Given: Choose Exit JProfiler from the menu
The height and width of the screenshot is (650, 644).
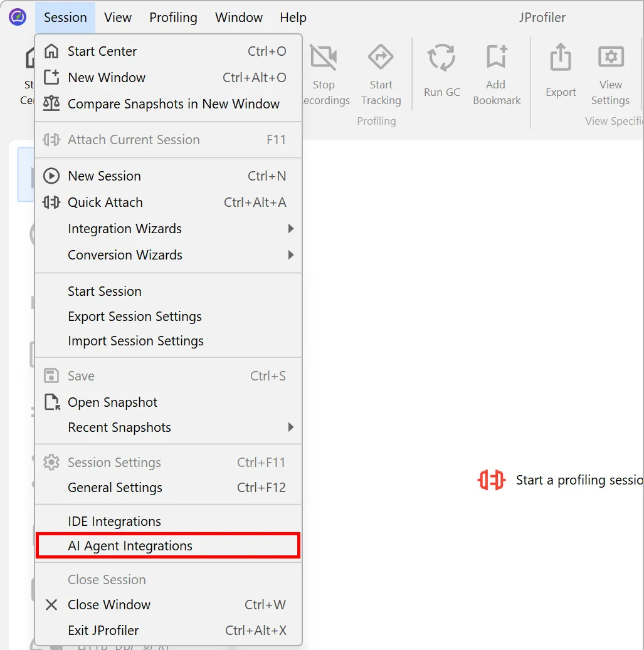Looking at the screenshot, I should (x=168, y=631).
